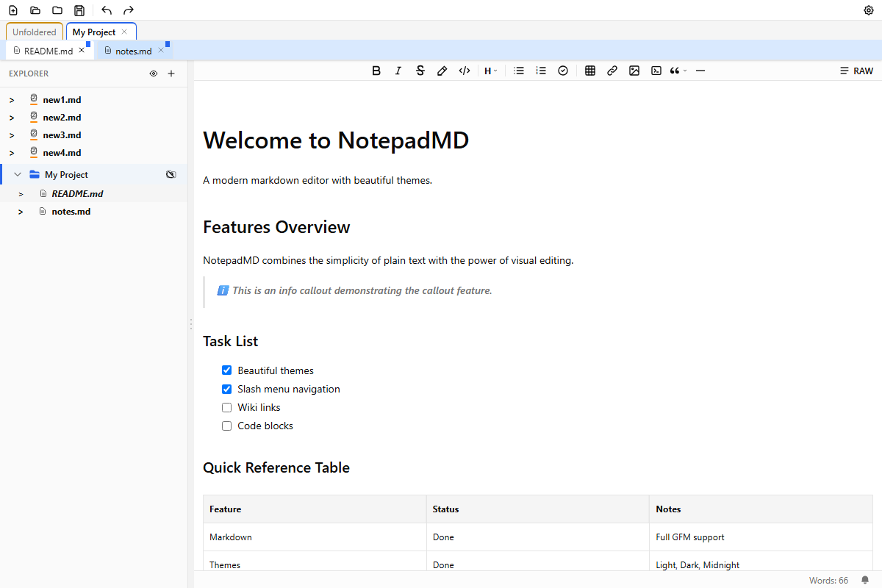
Task: Create a bulleted list
Action: [519, 70]
